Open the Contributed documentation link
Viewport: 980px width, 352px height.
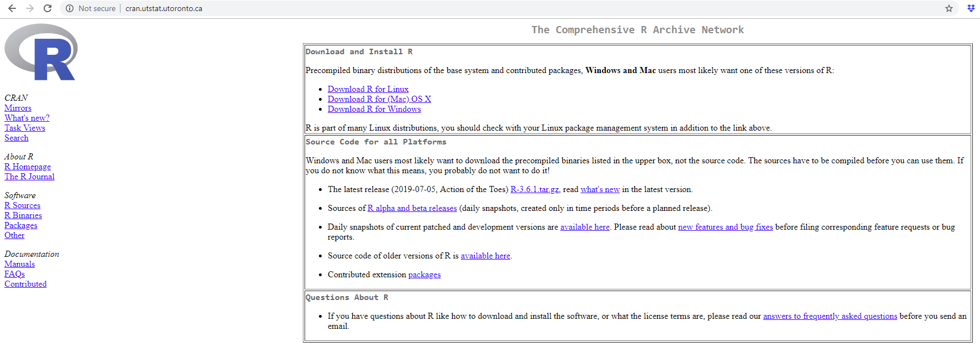coord(25,284)
